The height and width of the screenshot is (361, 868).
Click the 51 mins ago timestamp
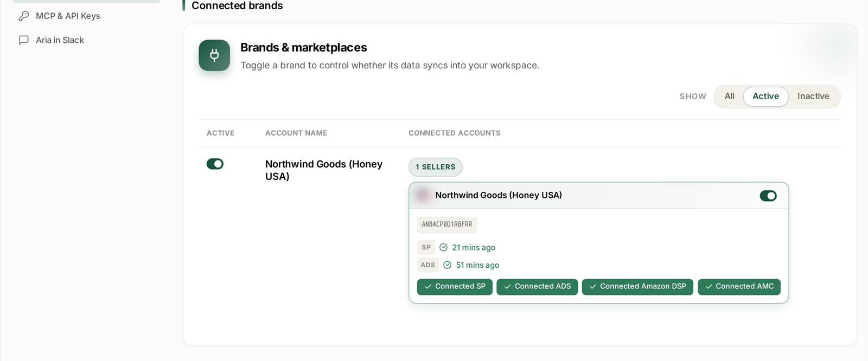coord(477,265)
